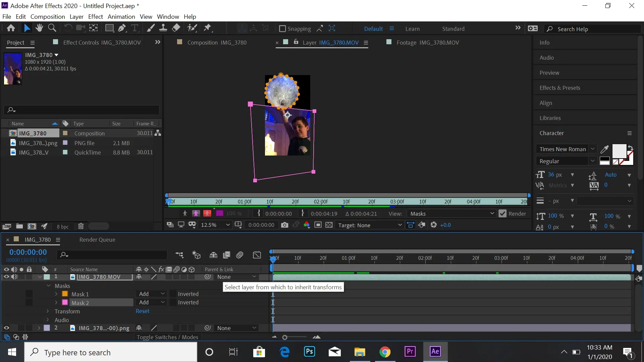Enable Snapping in the toolbar
The height and width of the screenshot is (362, 644).
coord(283,28)
